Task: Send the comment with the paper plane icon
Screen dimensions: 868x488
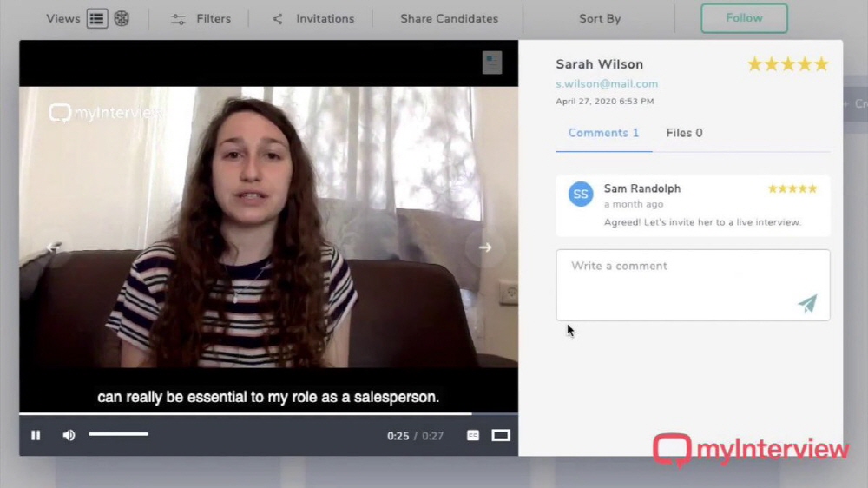Action: point(807,303)
